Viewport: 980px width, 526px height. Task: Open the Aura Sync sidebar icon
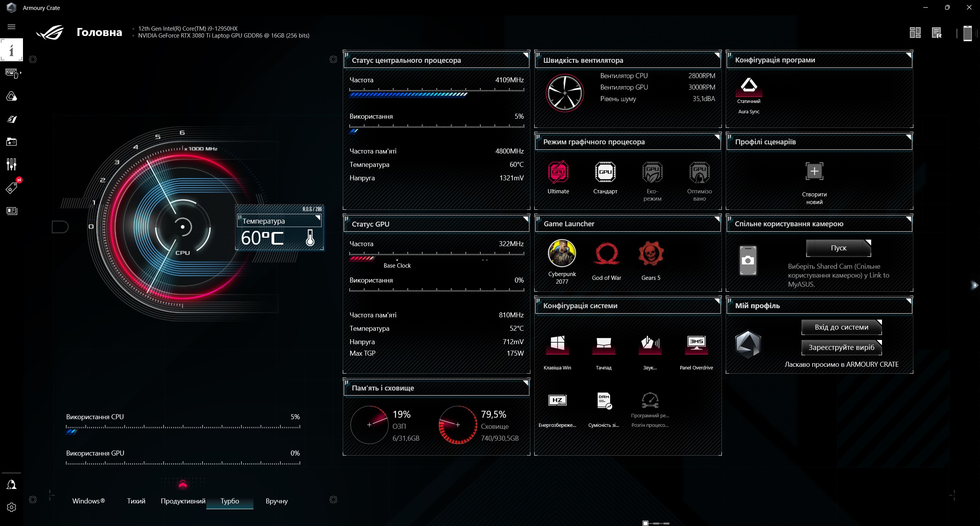pos(11,96)
